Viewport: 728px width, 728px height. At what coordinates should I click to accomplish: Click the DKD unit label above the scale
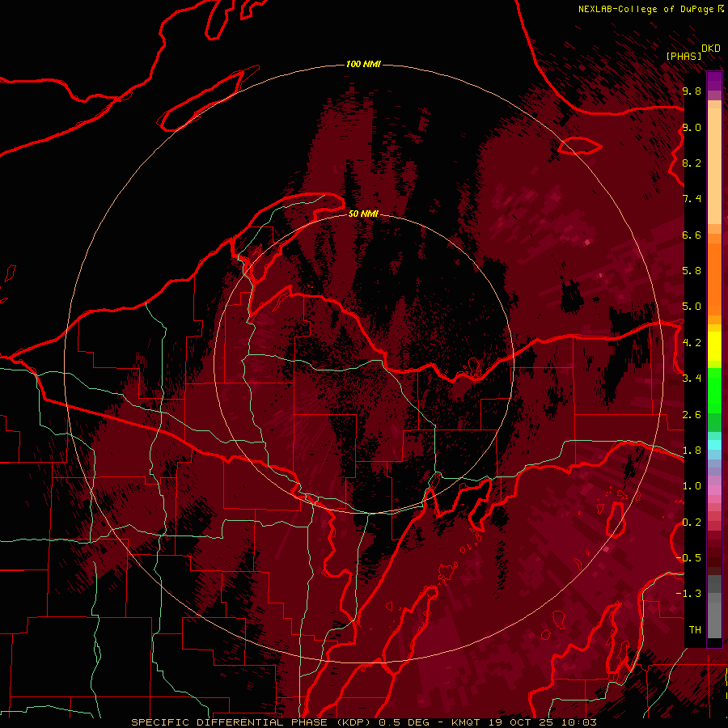pyautogui.click(x=710, y=48)
